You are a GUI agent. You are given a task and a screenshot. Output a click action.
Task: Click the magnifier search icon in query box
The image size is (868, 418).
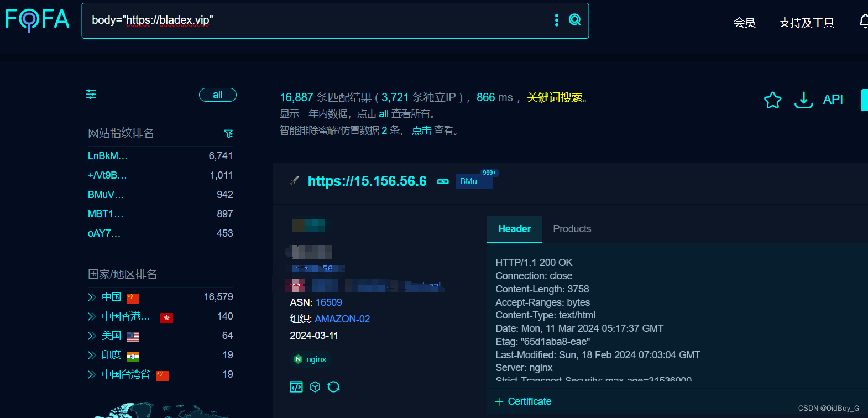pyautogui.click(x=575, y=20)
